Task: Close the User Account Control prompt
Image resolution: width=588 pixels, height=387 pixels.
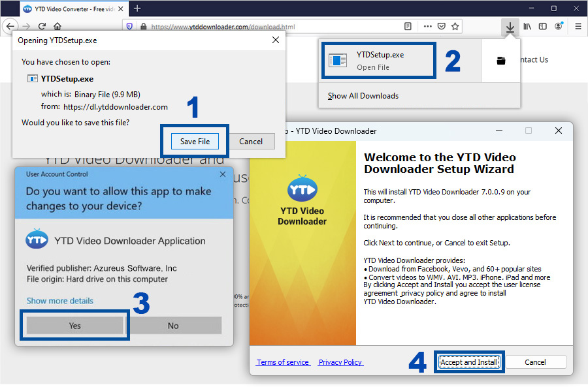Action: coord(223,174)
